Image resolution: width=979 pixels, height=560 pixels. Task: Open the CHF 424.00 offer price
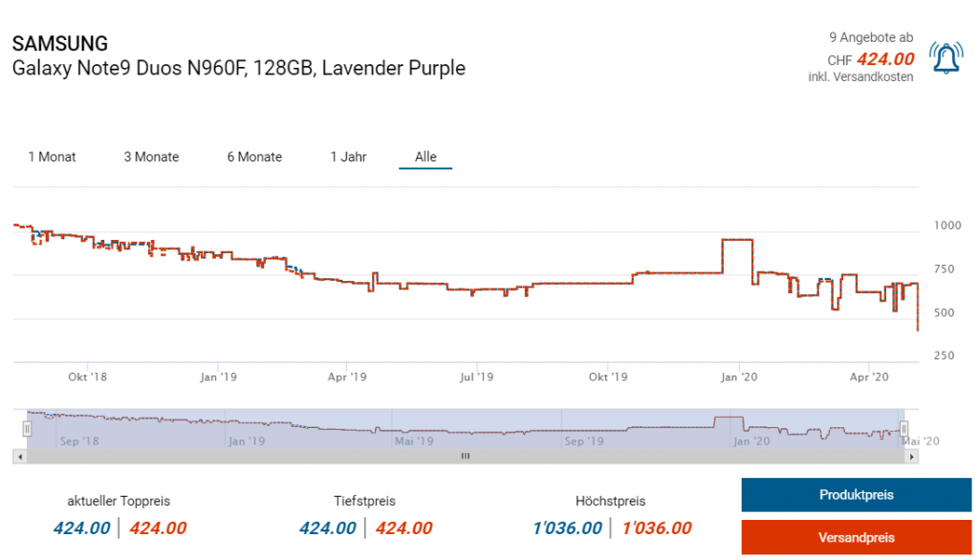tap(884, 58)
